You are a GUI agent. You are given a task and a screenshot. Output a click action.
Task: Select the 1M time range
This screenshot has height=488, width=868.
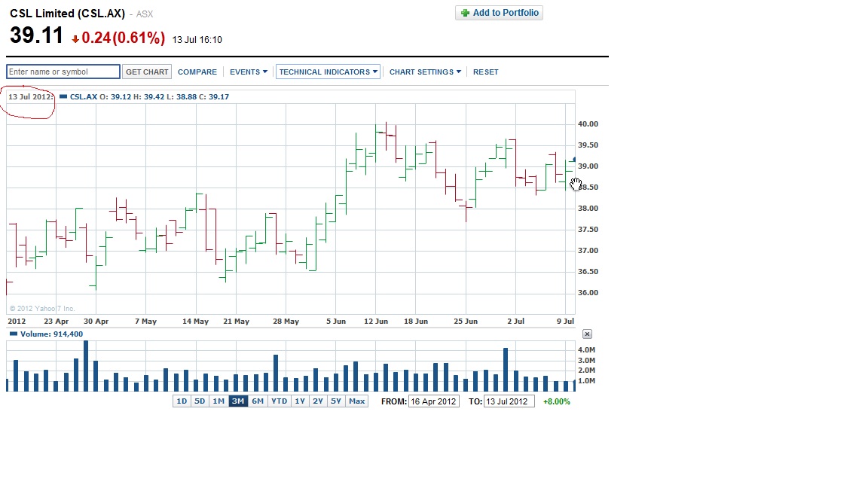219,401
